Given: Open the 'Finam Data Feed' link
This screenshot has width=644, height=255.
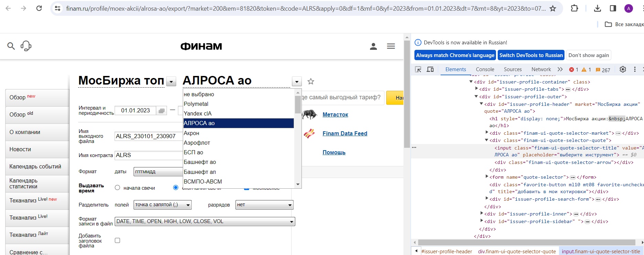Looking at the screenshot, I should coord(345,134).
